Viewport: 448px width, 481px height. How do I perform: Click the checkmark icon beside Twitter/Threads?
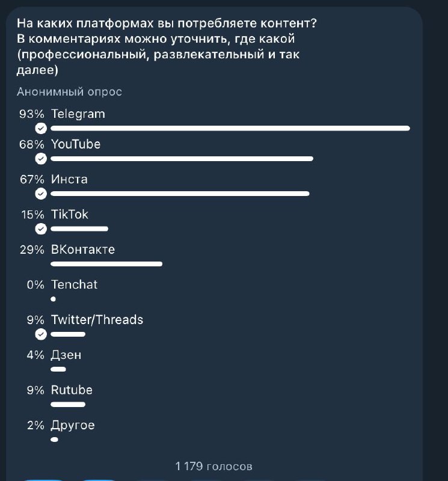(41, 334)
